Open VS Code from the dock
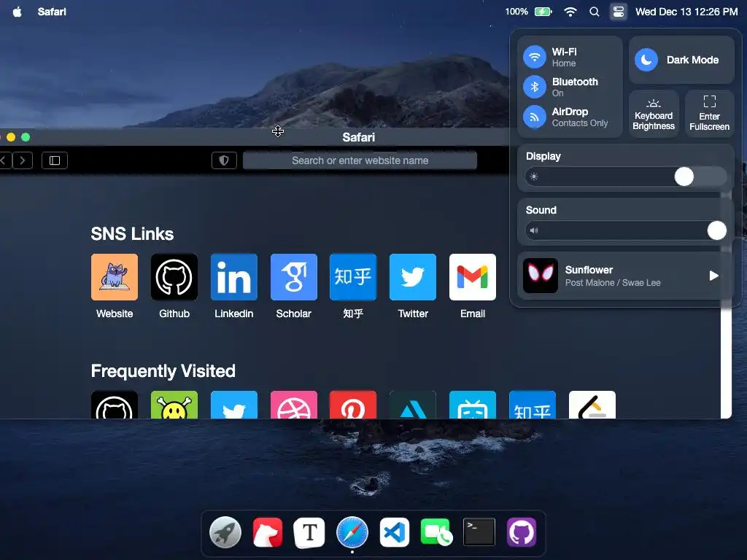Viewport: 747px width, 560px height. point(395,532)
